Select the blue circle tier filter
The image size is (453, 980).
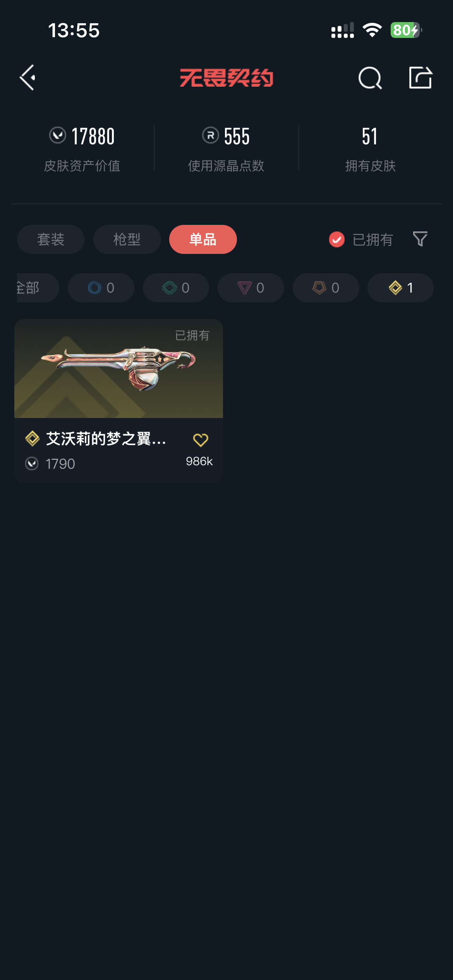[x=101, y=288]
